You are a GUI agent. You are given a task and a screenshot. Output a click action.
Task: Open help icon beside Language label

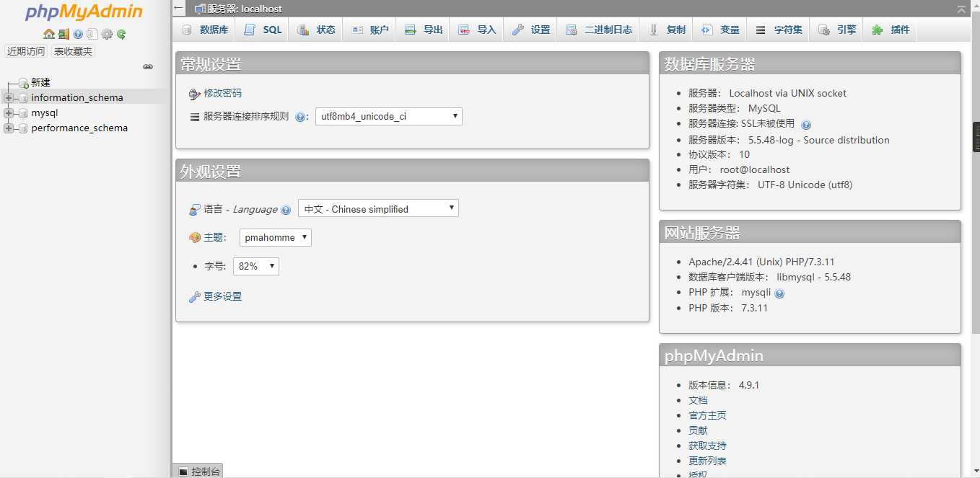pos(286,210)
